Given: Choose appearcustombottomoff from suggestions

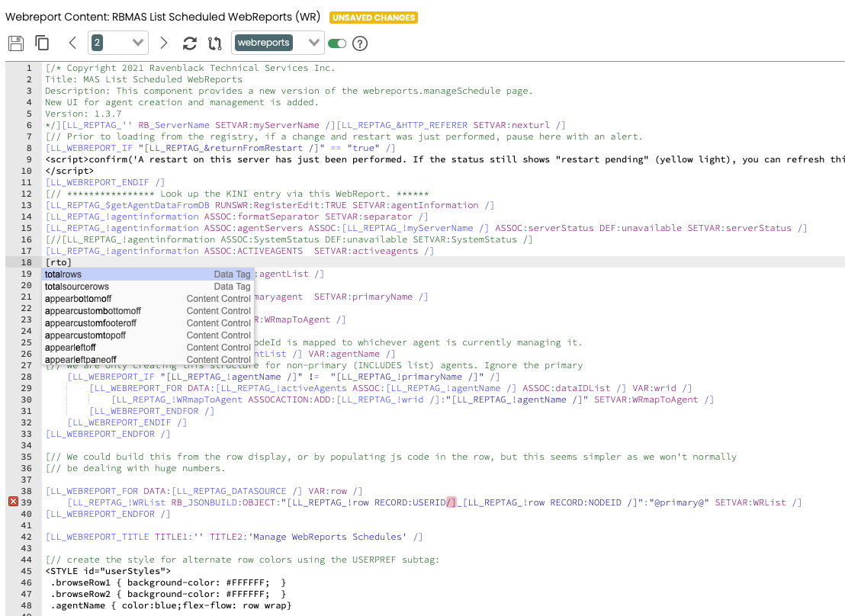Looking at the screenshot, I should coord(148,311).
